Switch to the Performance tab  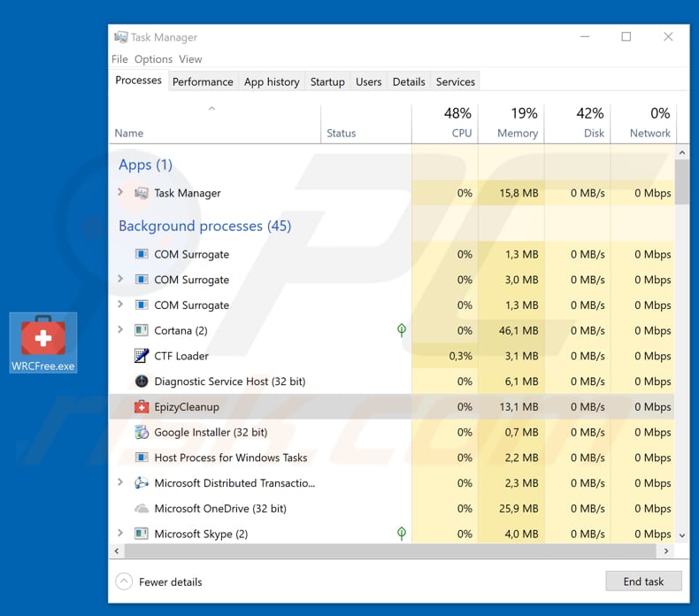pos(203,82)
